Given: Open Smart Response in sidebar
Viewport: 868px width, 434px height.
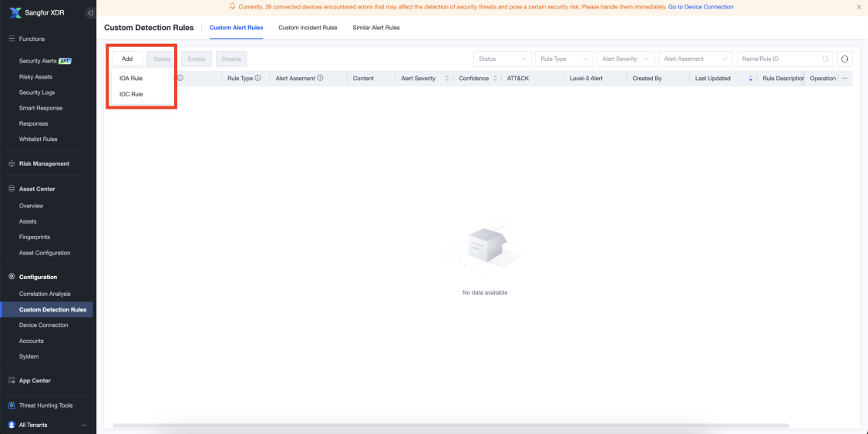Looking at the screenshot, I should tap(40, 108).
